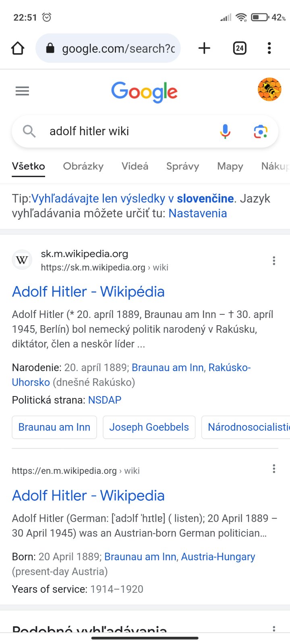Open the tab switcher showing 24 tabs
This screenshot has height=644, width=290.
[240, 48]
